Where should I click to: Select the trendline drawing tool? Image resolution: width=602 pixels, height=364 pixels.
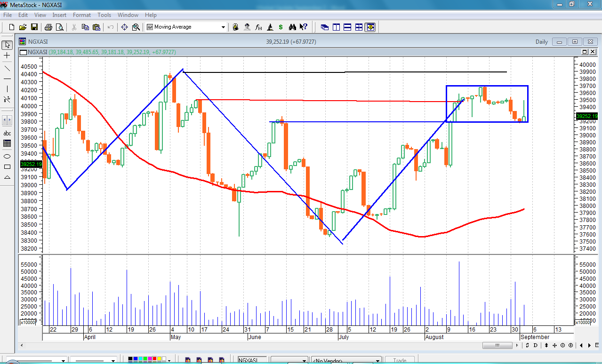pyautogui.click(x=7, y=68)
